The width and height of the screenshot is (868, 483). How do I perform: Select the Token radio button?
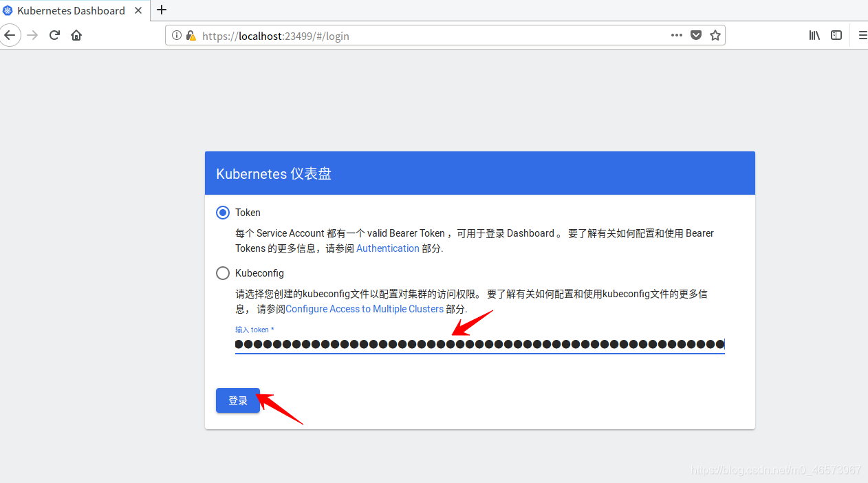point(223,213)
